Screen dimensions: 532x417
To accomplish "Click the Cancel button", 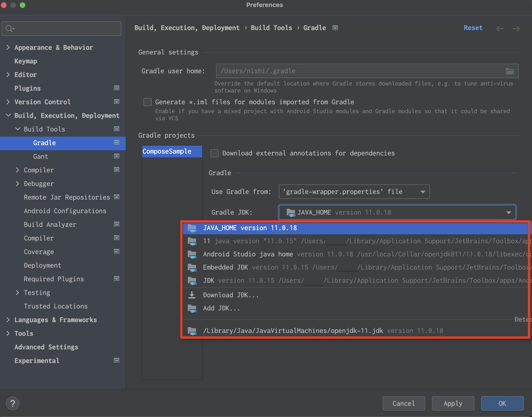I will tap(404, 404).
